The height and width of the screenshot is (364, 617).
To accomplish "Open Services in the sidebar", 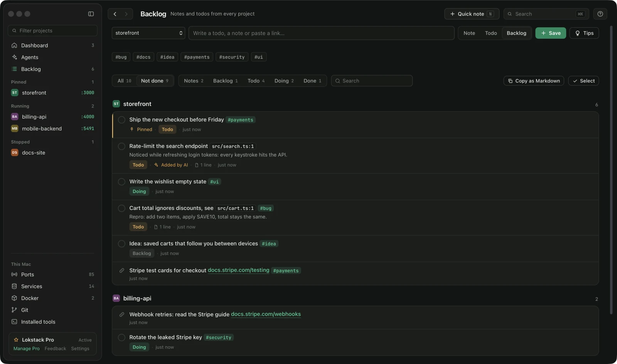I will pyautogui.click(x=52, y=287).
